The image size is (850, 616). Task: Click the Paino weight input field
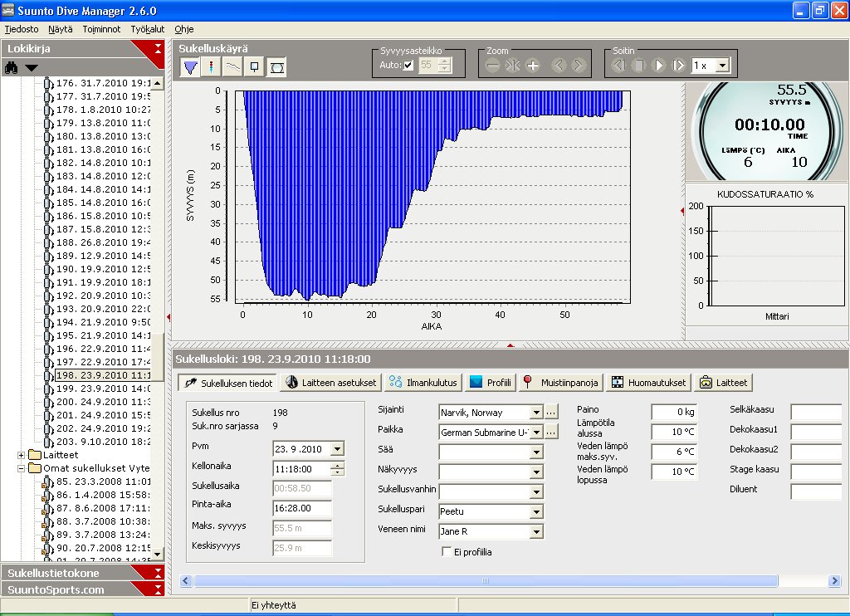674,412
